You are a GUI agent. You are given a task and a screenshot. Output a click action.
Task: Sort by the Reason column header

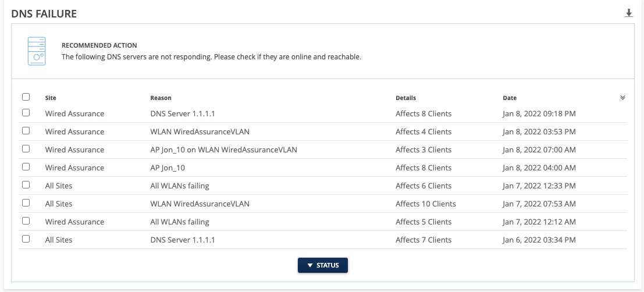(161, 98)
